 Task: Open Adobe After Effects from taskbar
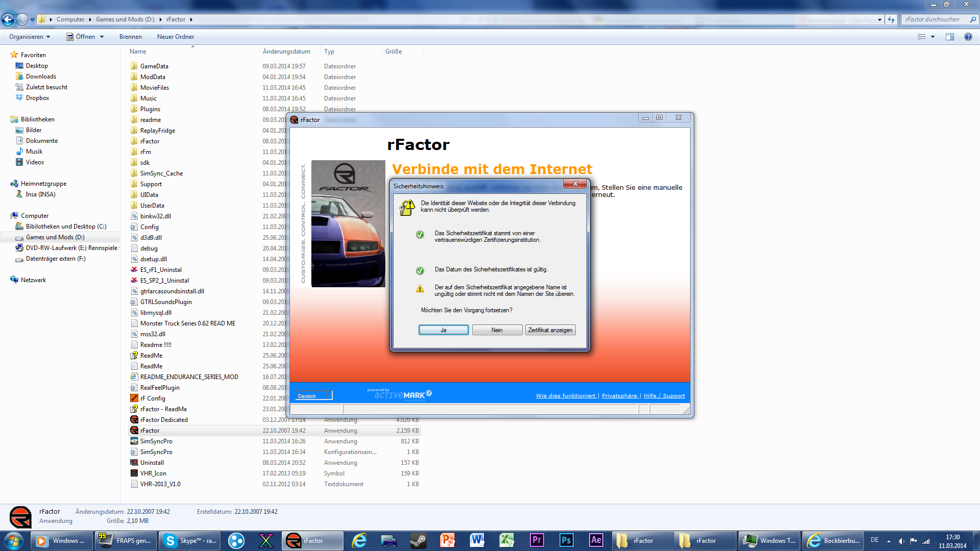coord(596,540)
